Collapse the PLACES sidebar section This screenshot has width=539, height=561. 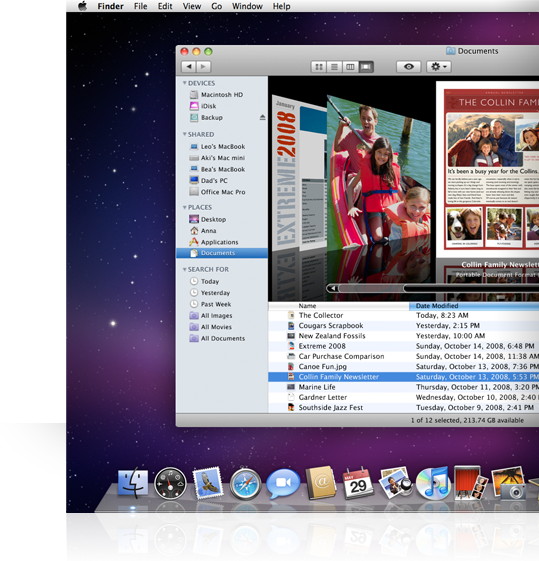click(185, 207)
